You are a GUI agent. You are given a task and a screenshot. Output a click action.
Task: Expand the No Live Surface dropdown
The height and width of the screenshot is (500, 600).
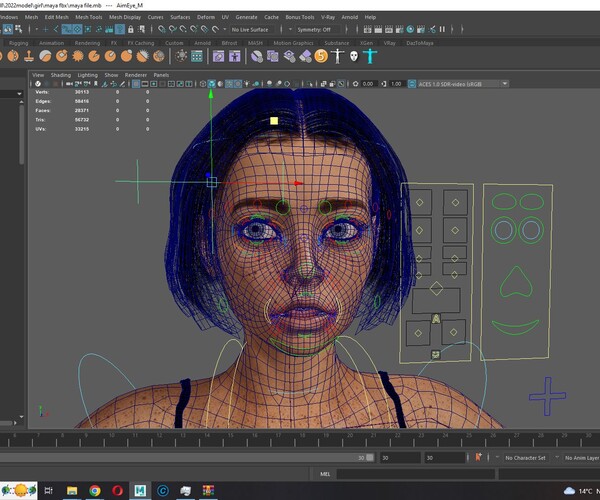[x=251, y=29]
